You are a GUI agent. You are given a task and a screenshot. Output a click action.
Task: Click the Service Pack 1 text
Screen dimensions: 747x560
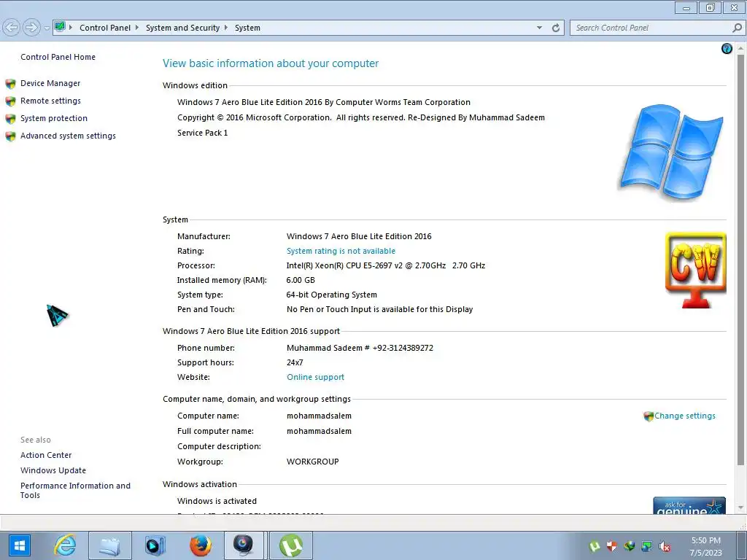click(202, 133)
